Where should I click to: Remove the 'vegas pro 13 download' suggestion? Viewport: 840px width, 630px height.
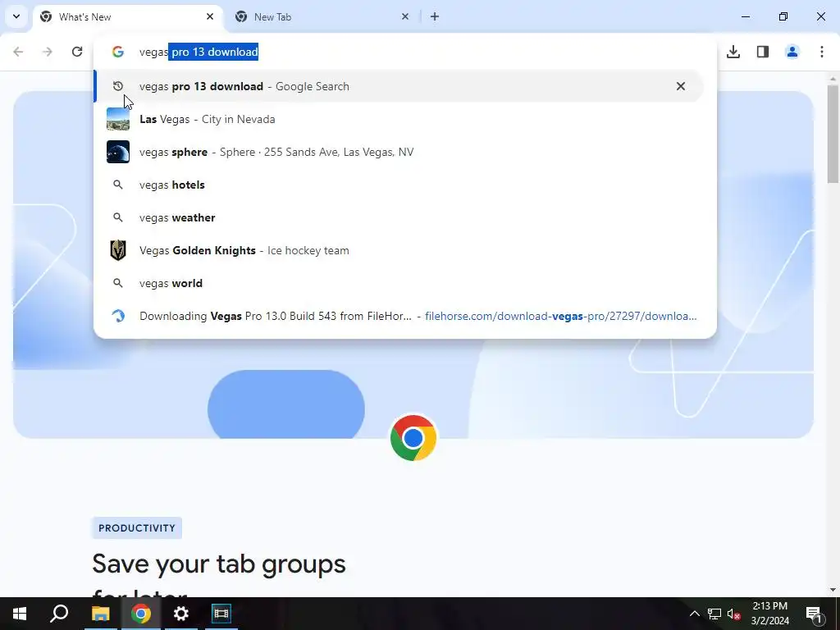tap(680, 86)
